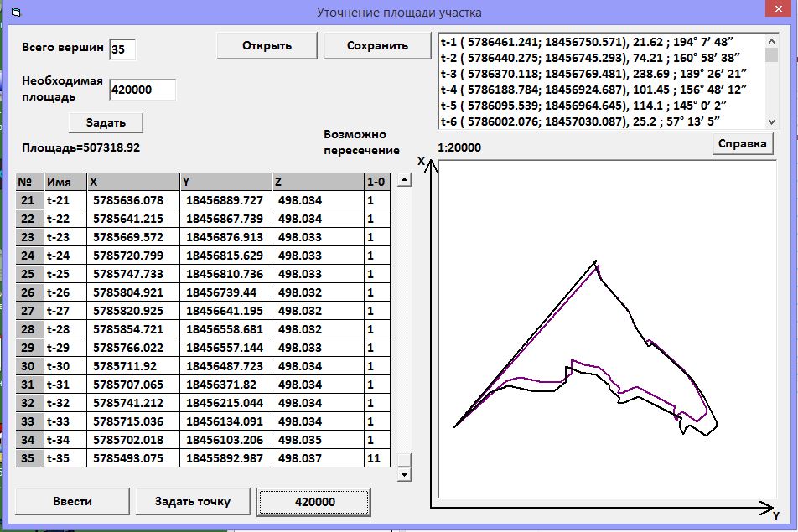Click the Y cell 18456134.091
The height and width of the screenshot is (532, 798).
point(226,421)
